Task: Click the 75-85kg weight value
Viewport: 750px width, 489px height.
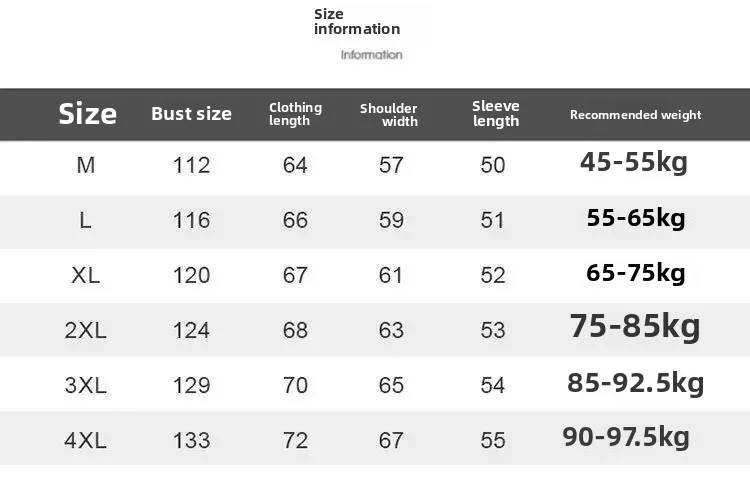Action: click(635, 327)
